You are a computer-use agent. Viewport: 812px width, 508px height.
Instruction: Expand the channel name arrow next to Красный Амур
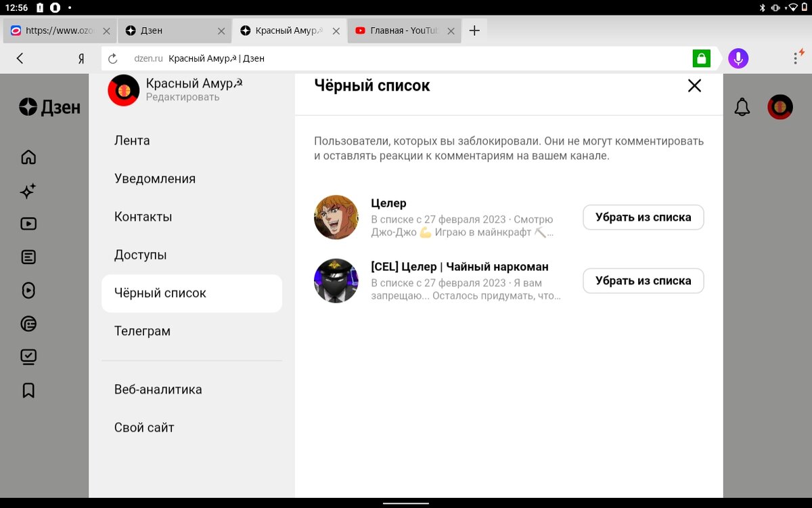pyautogui.click(x=238, y=81)
